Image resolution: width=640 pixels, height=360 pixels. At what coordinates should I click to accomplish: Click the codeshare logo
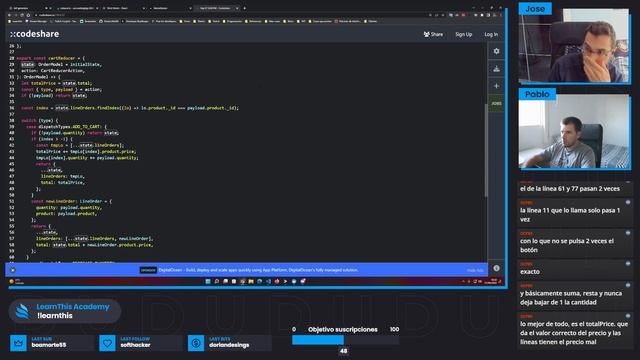point(35,34)
